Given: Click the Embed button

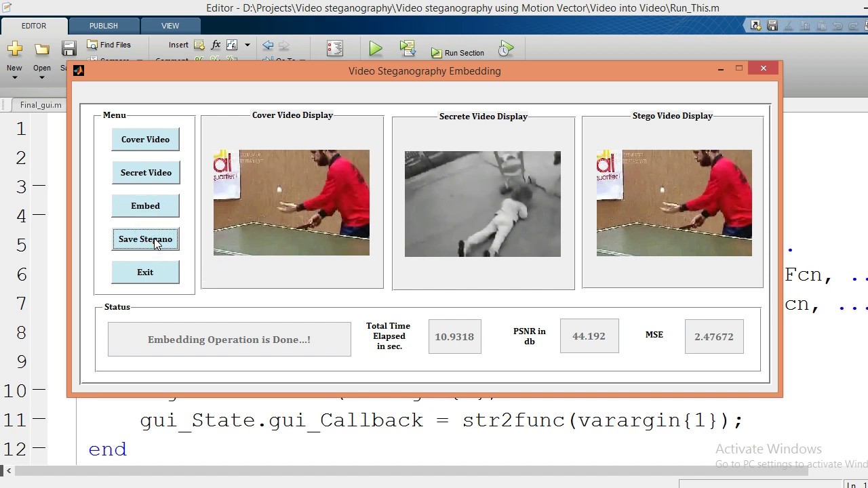Looking at the screenshot, I should (145, 205).
